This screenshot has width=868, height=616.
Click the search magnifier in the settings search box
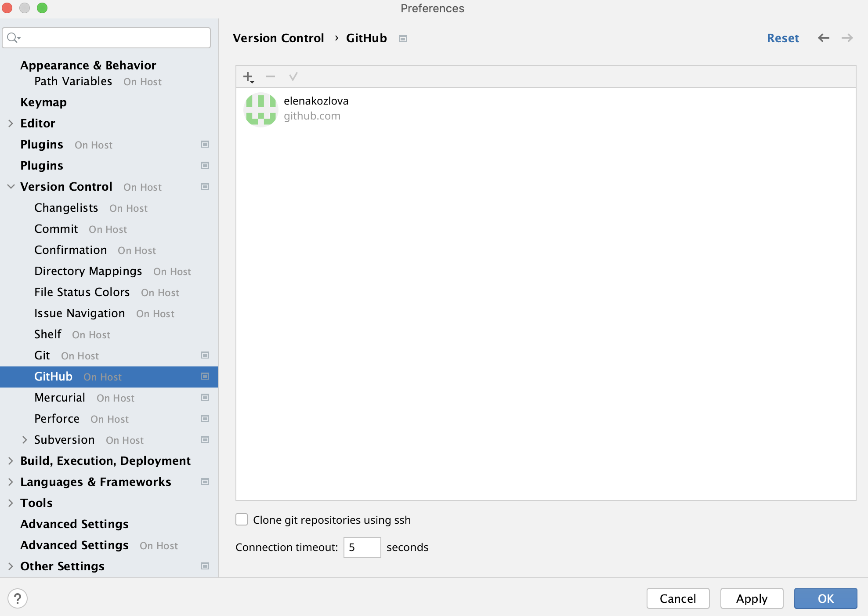pyautogui.click(x=13, y=37)
